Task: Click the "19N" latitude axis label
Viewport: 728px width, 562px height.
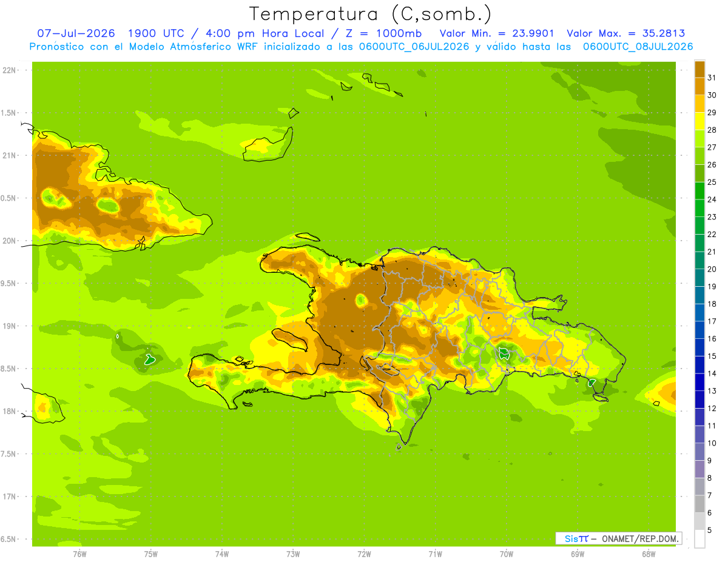Action: [x=8, y=326]
